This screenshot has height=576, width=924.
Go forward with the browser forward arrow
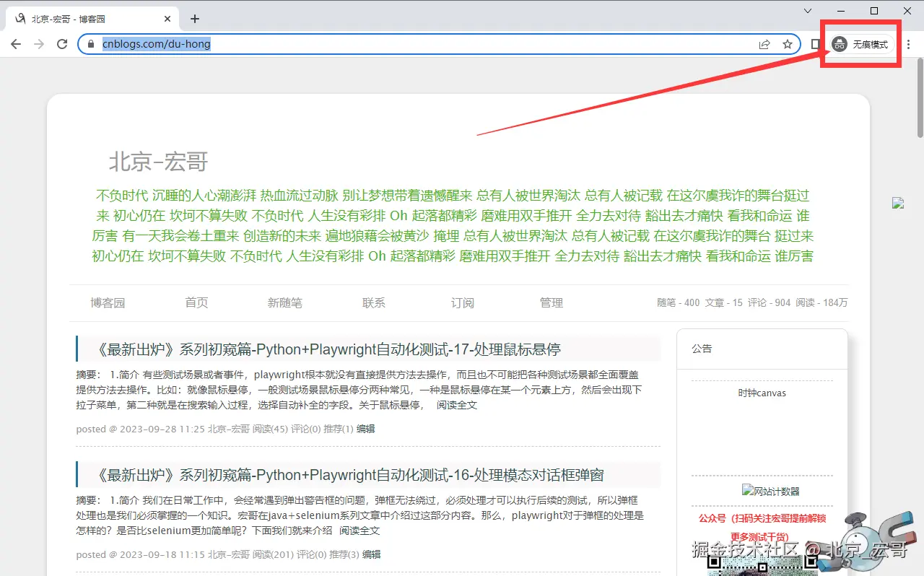(39, 44)
